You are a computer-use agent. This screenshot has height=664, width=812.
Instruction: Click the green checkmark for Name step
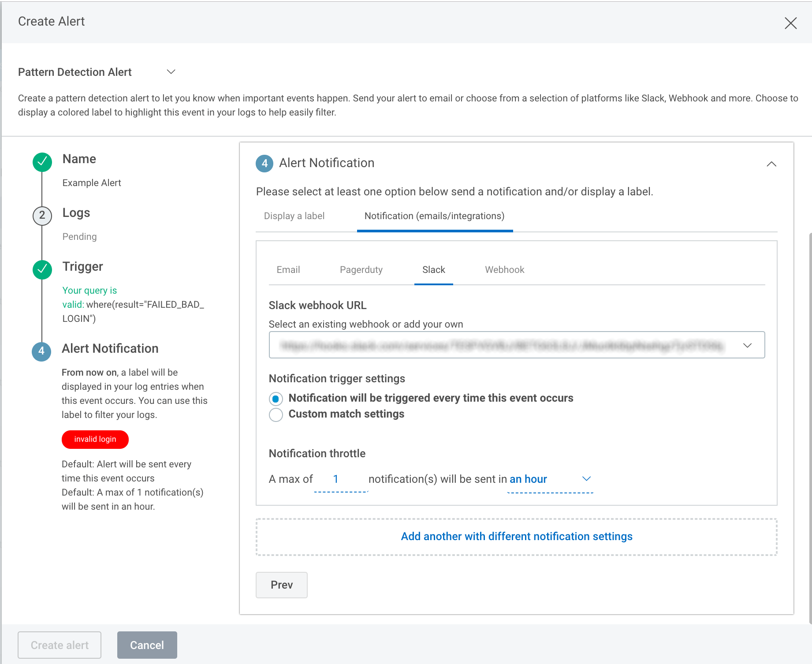tap(42, 162)
